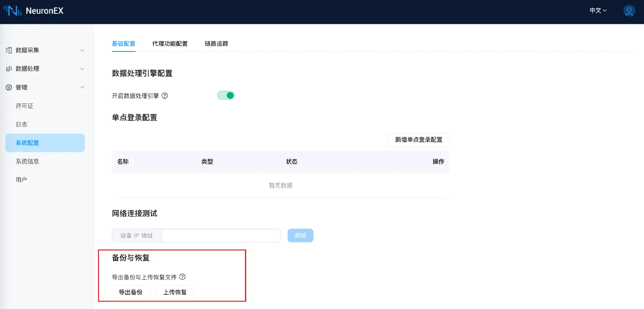
Task: Click the 上传恢复 button
Action: [x=175, y=292]
